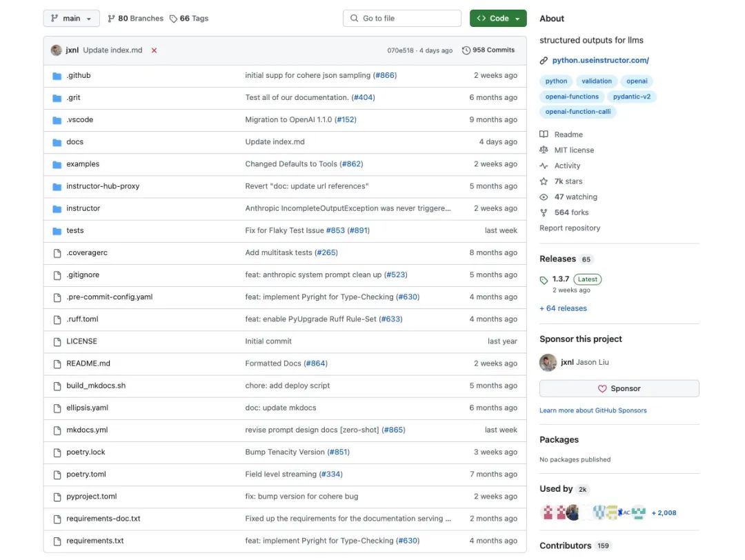This screenshot has height=560, width=745.
Task: Click the stars icon in About
Action: (544, 181)
